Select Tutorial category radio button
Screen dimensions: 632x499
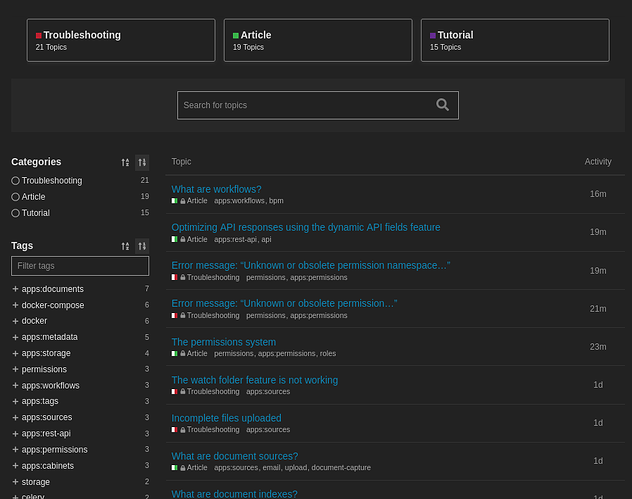pos(15,213)
